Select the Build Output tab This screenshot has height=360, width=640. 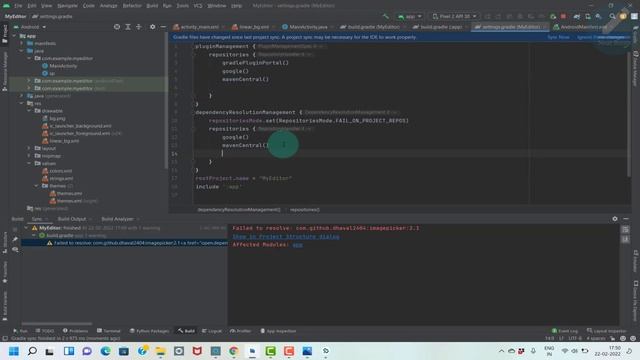pyautogui.click(x=72, y=219)
